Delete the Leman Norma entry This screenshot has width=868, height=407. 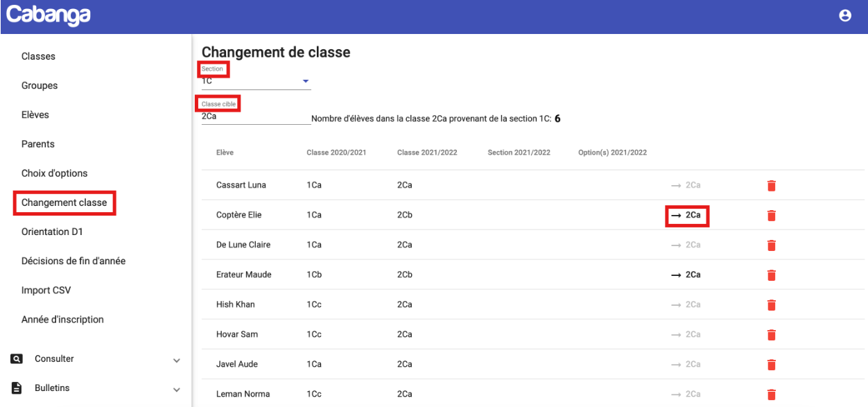[771, 395]
